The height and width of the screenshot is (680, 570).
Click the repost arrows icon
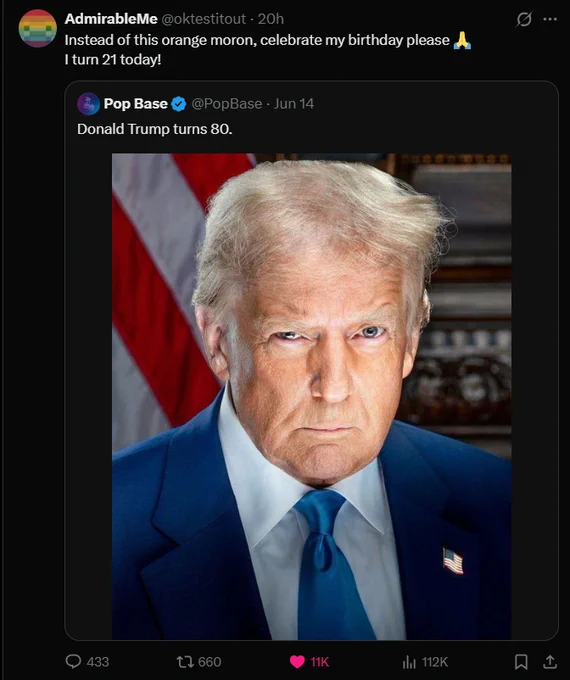185,662
